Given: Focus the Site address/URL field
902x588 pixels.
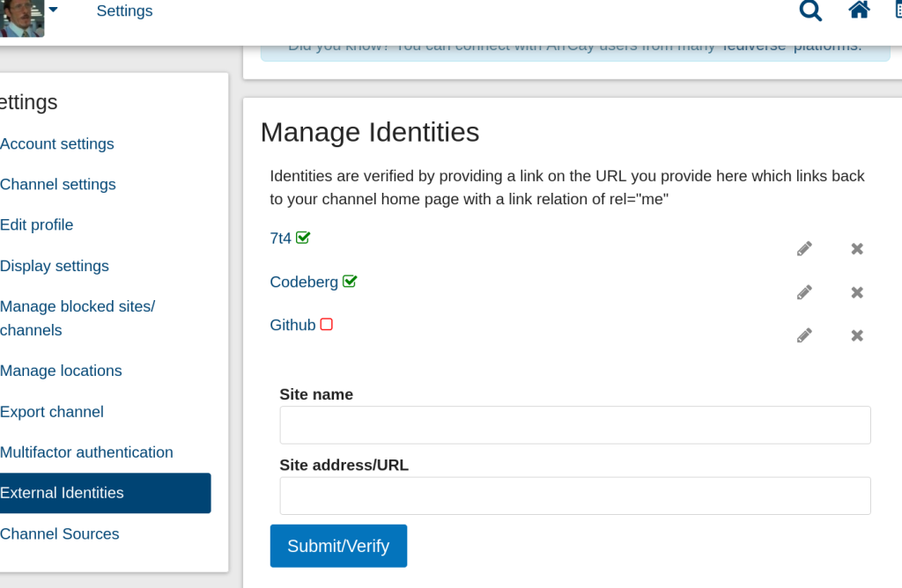Looking at the screenshot, I should tap(575, 496).
